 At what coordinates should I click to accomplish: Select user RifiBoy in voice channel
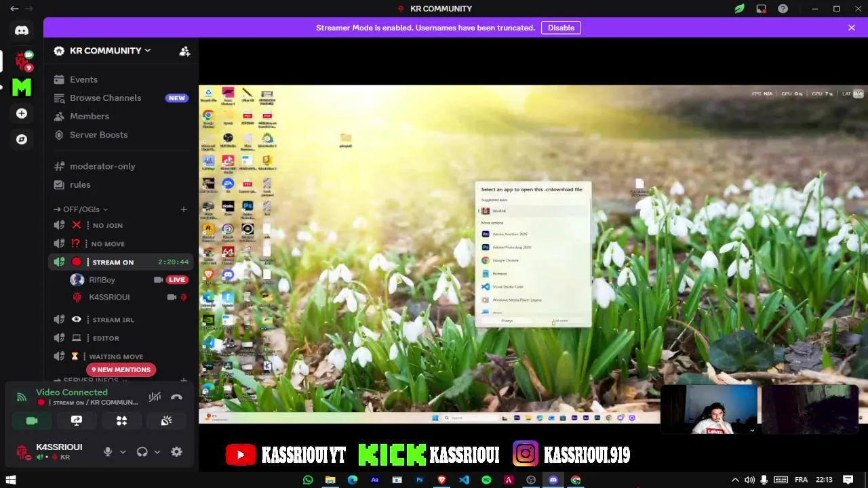(x=129, y=279)
